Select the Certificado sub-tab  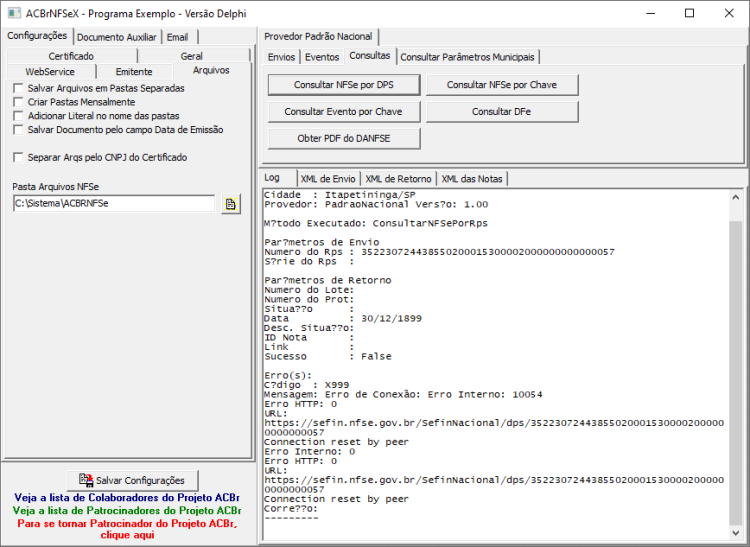(x=71, y=56)
